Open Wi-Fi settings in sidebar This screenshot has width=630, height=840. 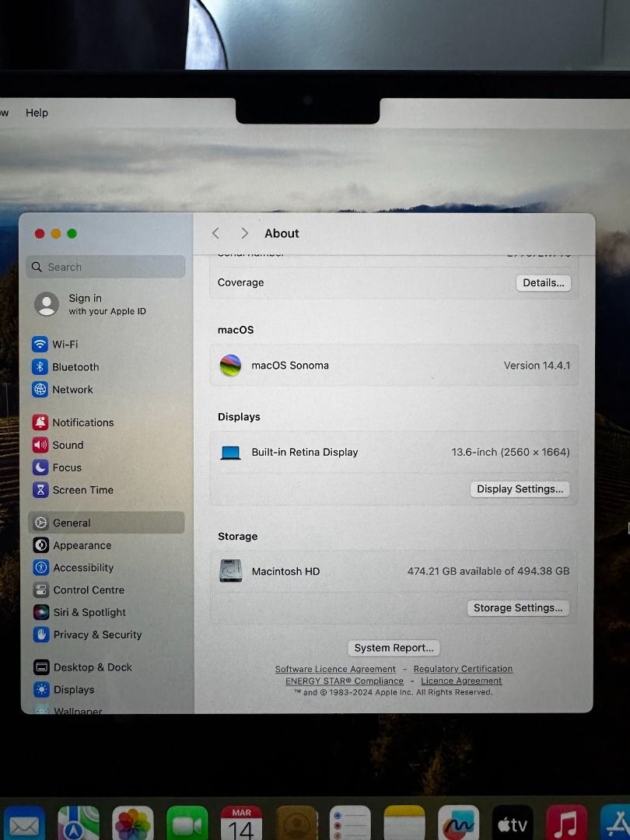[x=54, y=344]
